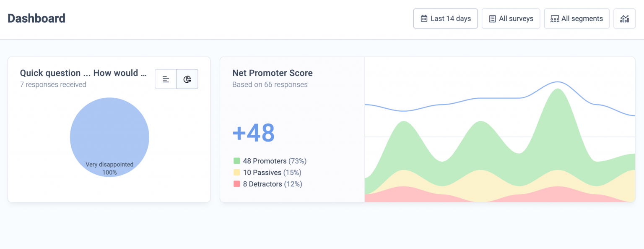The height and width of the screenshot is (249, 644).
Task: Open the All surveys filter
Action: [x=511, y=18]
